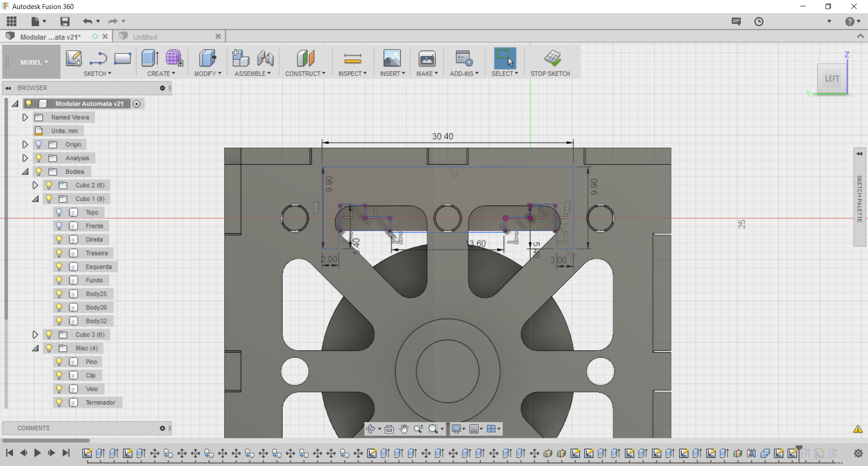Expand the Sketch Palette panel
This screenshot has height=466, width=868.
click(x=859, y=154)
